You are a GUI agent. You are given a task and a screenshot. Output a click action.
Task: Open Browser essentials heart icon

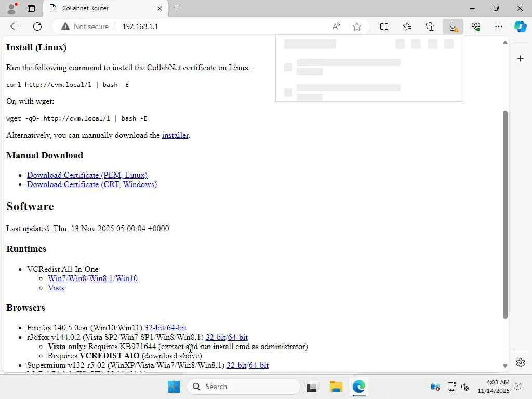476,26
